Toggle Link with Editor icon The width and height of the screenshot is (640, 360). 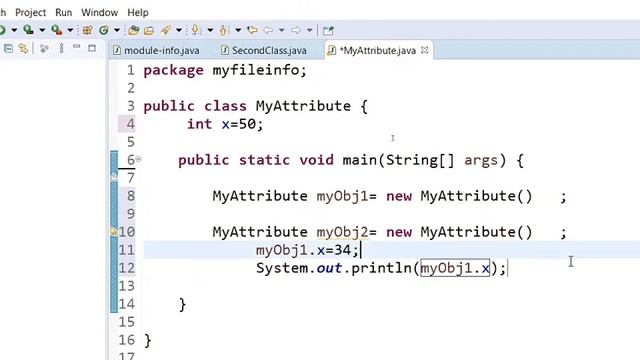tap(24, 49)
